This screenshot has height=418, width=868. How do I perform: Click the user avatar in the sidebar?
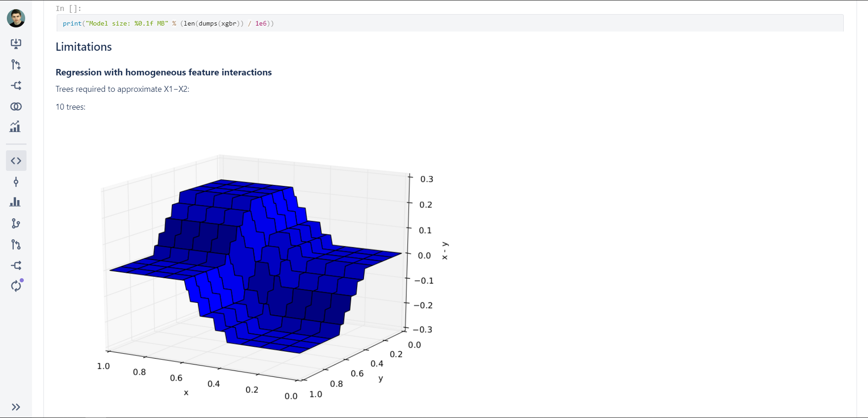(x=16, y=18)
